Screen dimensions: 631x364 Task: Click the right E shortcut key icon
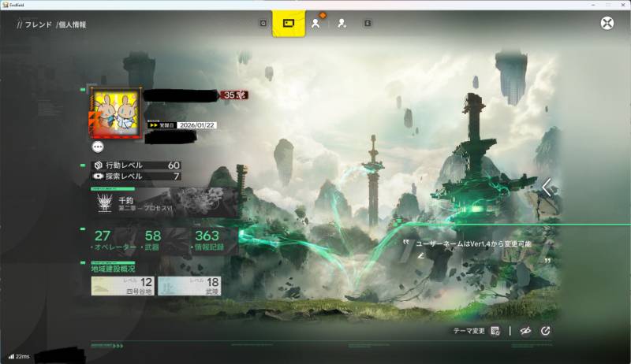coord(368,24)
